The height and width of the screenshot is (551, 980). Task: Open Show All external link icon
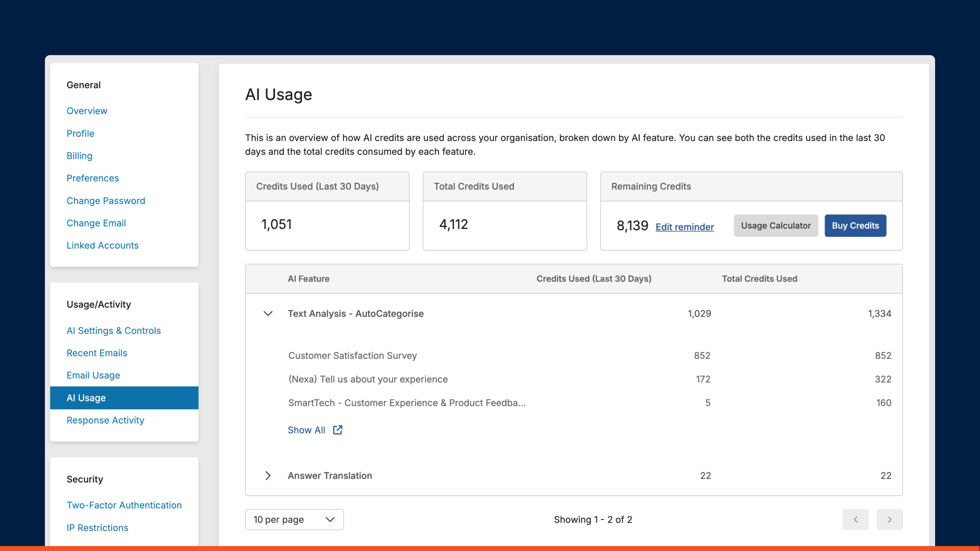[337, 430]
